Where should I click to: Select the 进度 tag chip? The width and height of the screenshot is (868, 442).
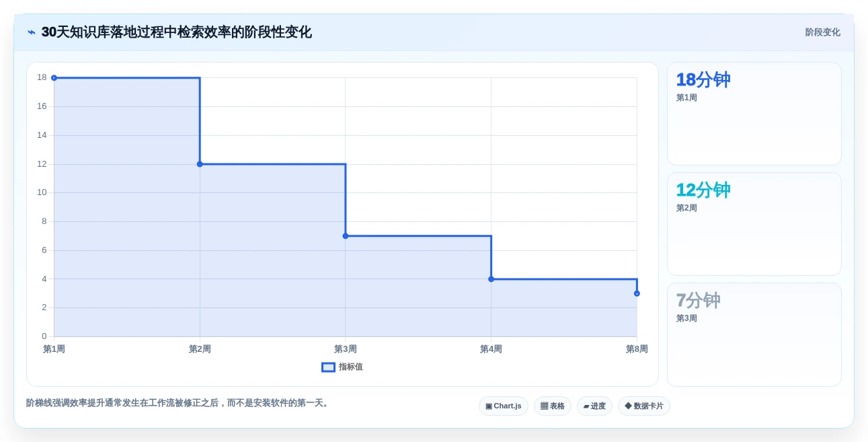coord(594,406)
